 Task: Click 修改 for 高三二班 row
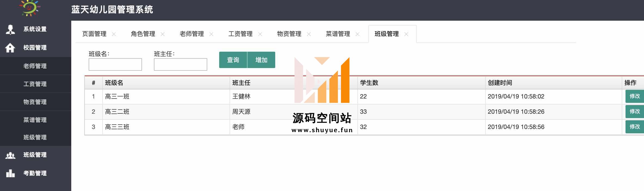(635, 112)
